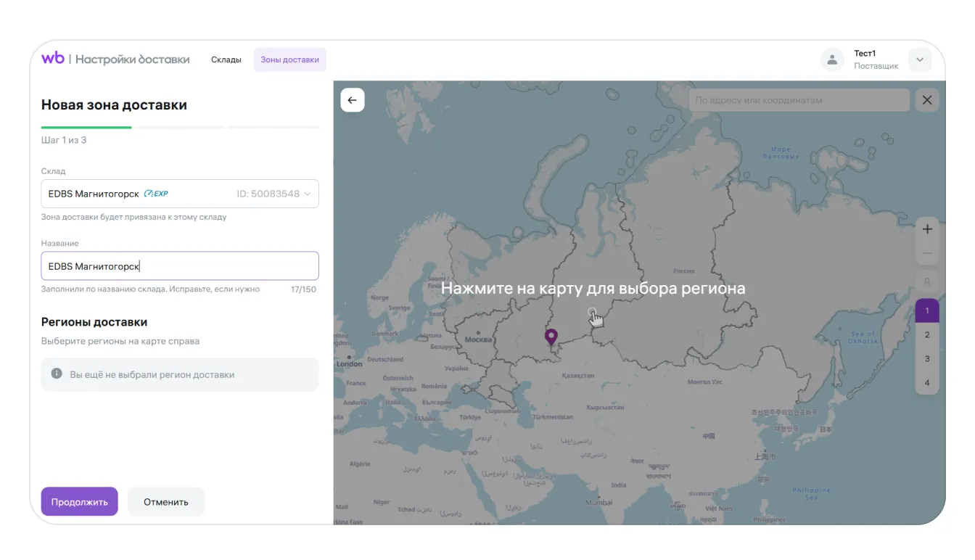Viewport: 975px width, 560px height.
Task: Click the person location icon on map
Action: pos(926,281)
